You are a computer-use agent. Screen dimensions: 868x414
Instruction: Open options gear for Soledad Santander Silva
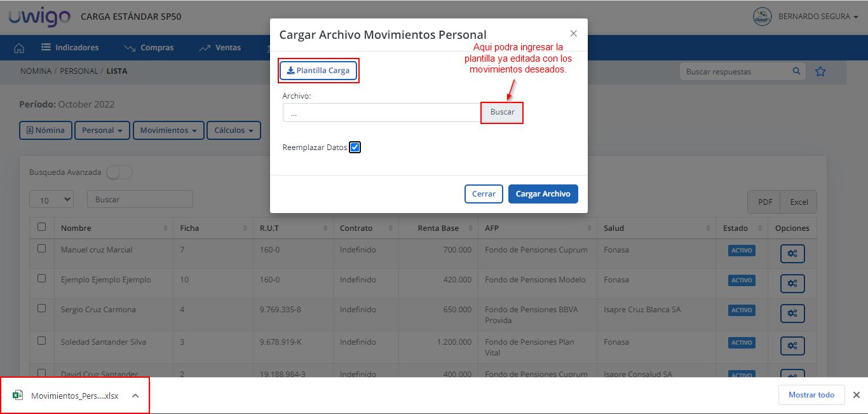click(x=792, y=346)
